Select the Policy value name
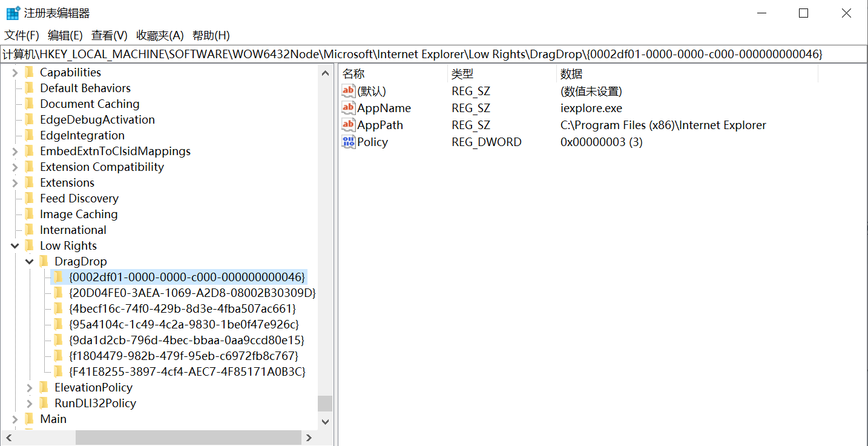This screenshot has height=446, width=868. coord(372,142)
